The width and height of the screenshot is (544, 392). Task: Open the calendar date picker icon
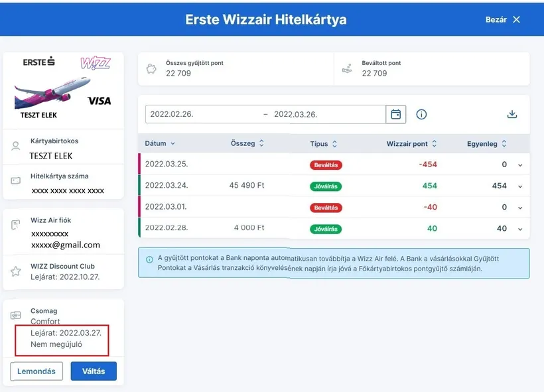coord(395,114)
